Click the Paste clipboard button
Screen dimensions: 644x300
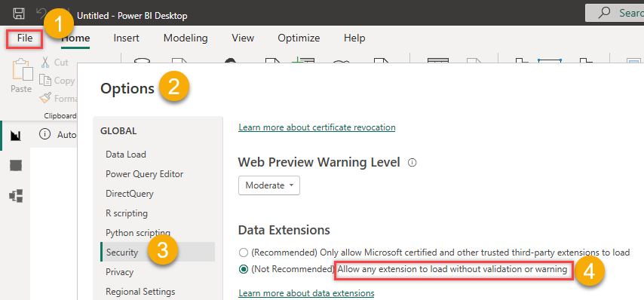point(21,76)
